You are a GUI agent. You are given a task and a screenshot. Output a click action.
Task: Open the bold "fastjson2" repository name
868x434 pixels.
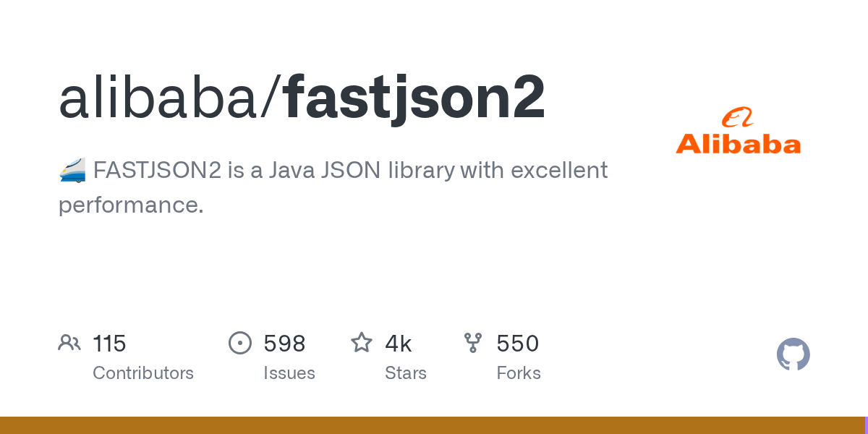click(x=414, y=98)
